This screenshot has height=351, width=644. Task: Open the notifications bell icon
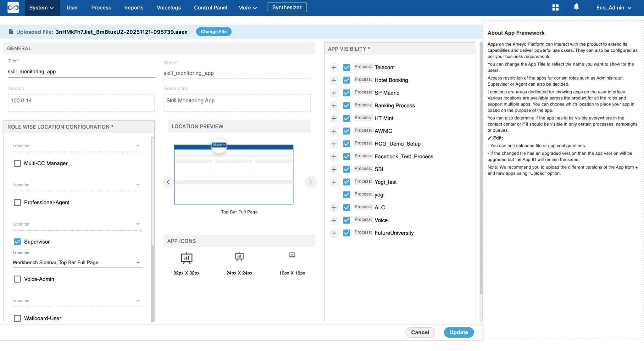point(576,7)
